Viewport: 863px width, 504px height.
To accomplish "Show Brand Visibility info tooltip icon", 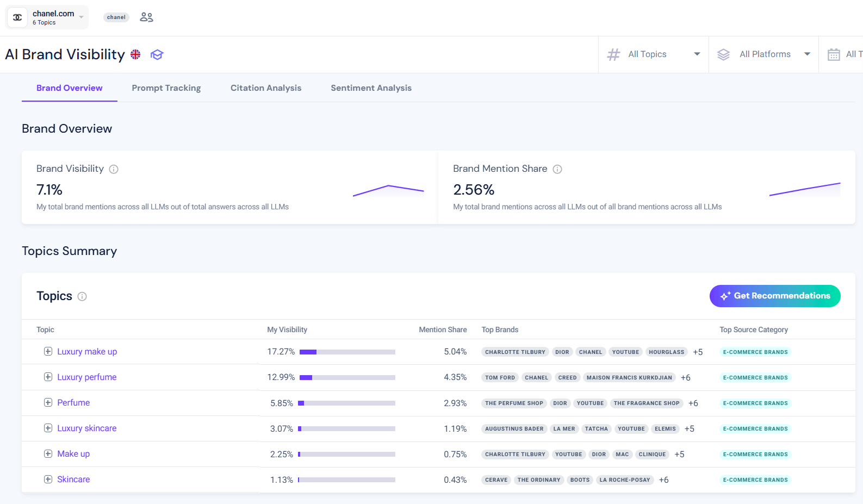I will [114, 169].
